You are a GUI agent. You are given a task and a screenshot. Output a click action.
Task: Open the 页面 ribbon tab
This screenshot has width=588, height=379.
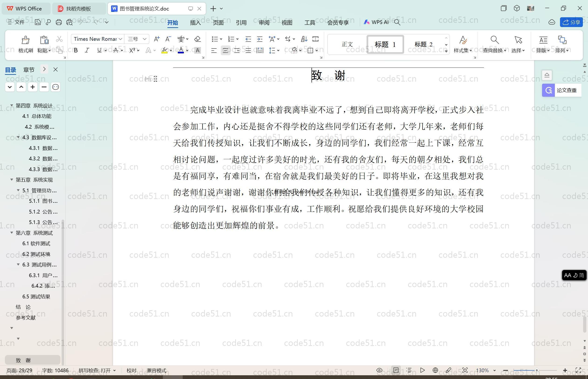[x=218, y=23]
